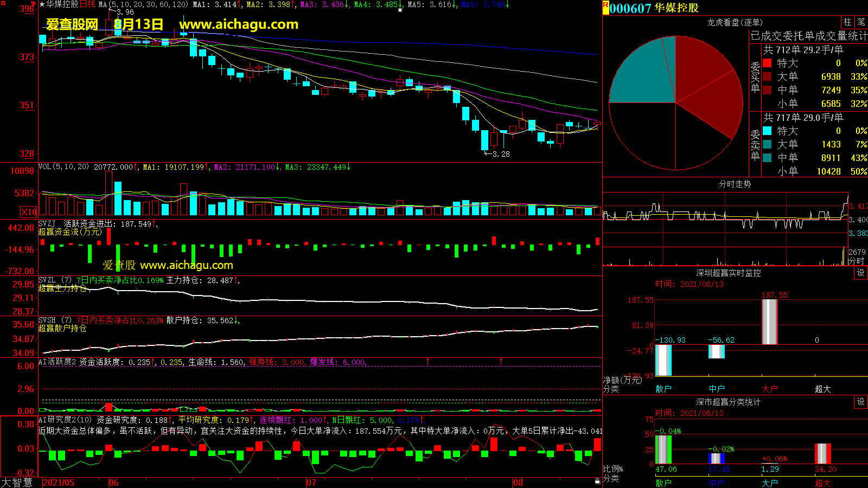The width and height of the screenshot is (868, 488).
Task: Click the small lock icon at chart bottom-right
Action: pos(597,481)
